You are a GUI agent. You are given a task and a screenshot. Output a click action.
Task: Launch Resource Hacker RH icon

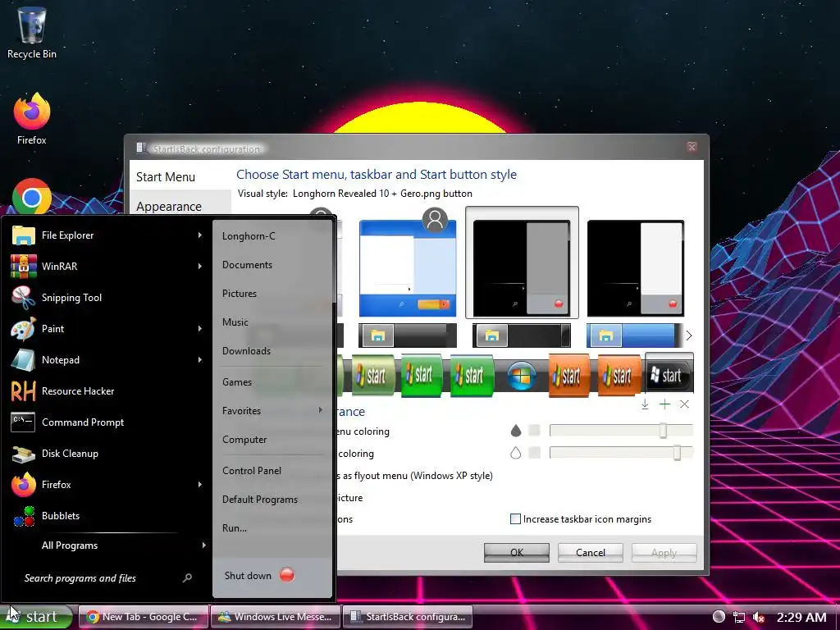point(23,391)
